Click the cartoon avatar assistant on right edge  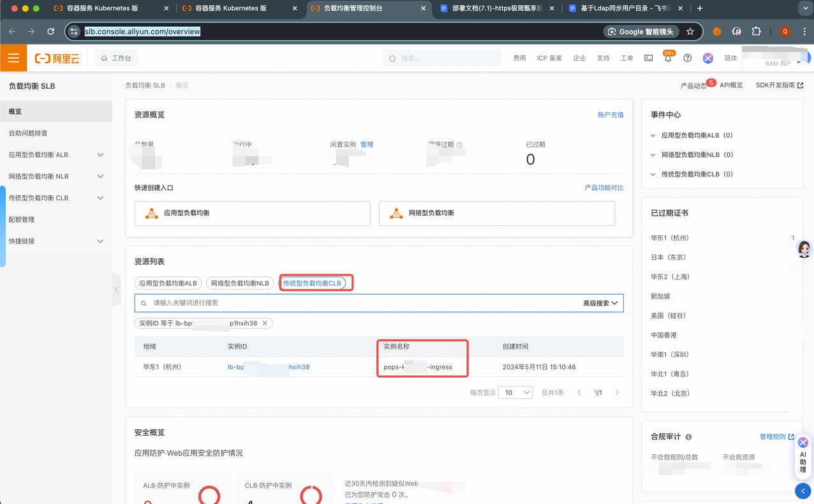pos(804,249)
